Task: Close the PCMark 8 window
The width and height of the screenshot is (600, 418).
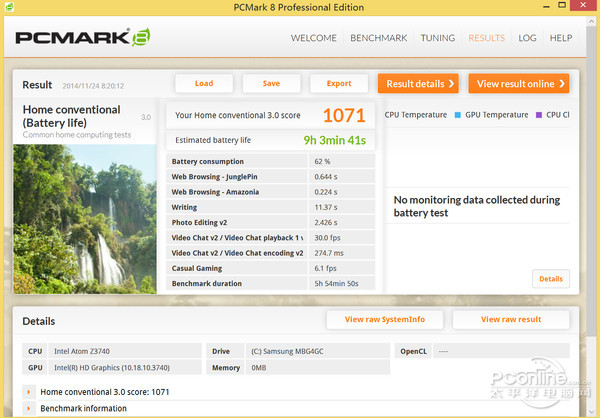Action: (584, 5)
